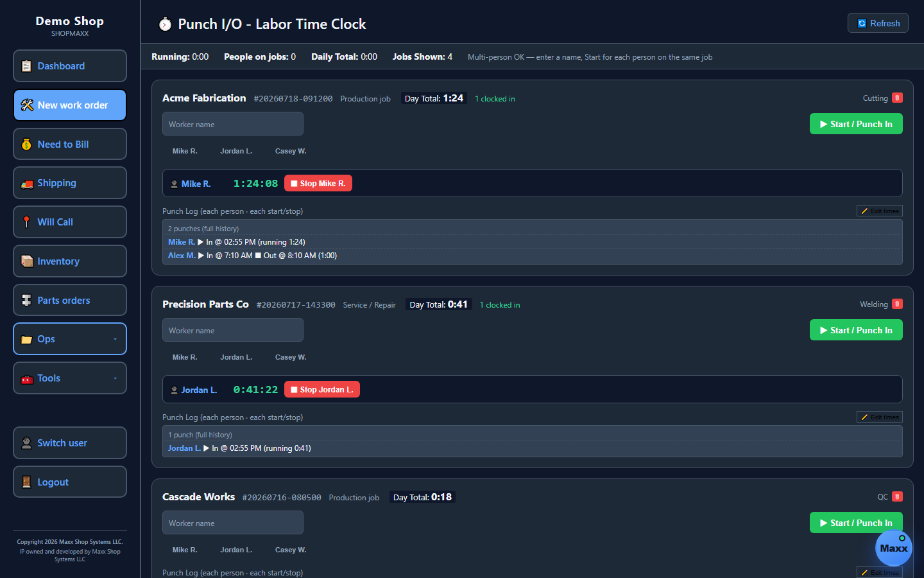The image size is (924, 578).
Task: Click Alex M. in the punch log
Action: (x=182, y=256)
